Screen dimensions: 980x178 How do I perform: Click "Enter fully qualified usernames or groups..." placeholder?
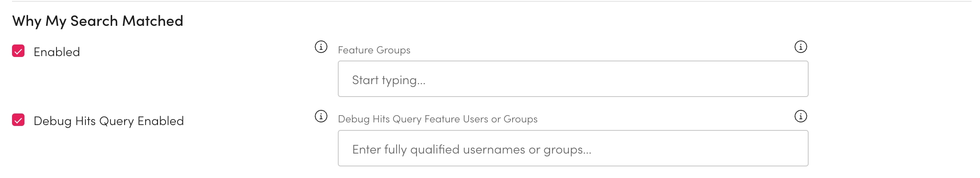pos(471,150)
